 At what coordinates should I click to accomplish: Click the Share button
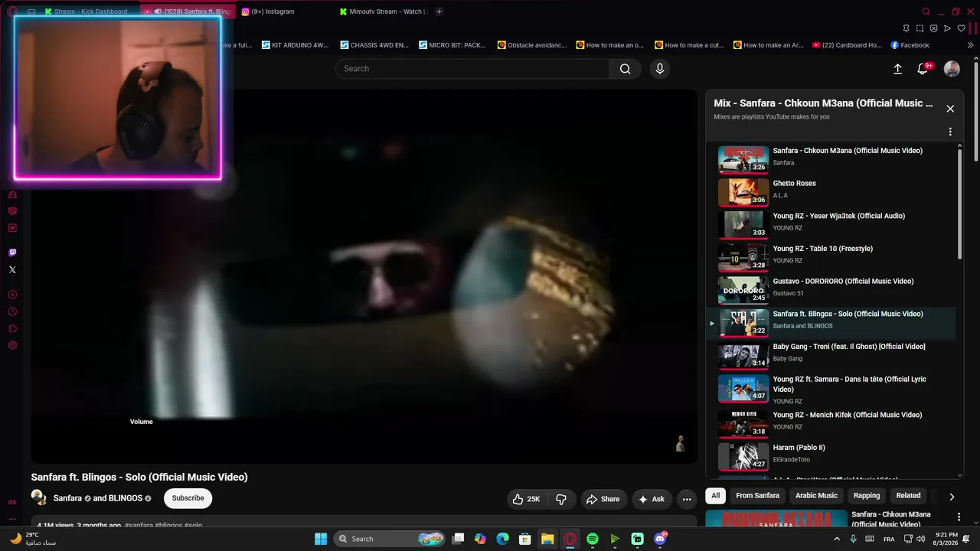(x=603, y=499)
